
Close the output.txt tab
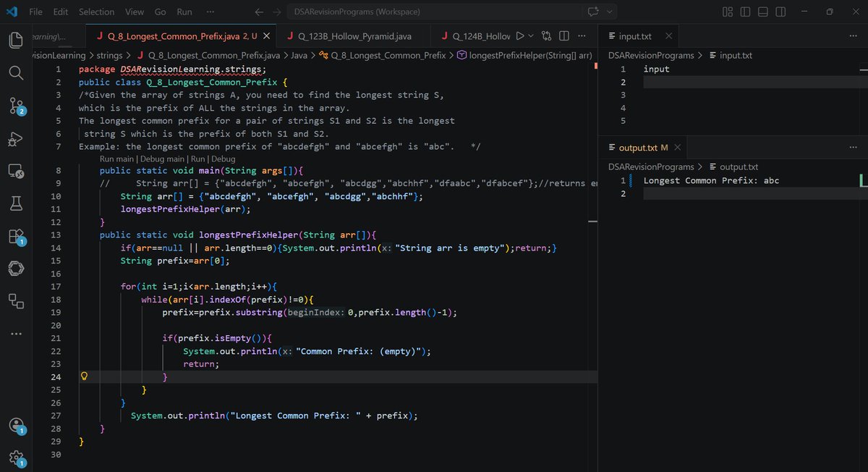[x=677, y=147]
